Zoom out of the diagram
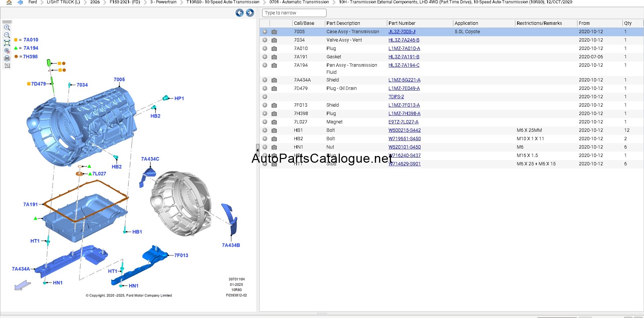Image resolution: width=644 pixels, height=318 pixels. 7,35
